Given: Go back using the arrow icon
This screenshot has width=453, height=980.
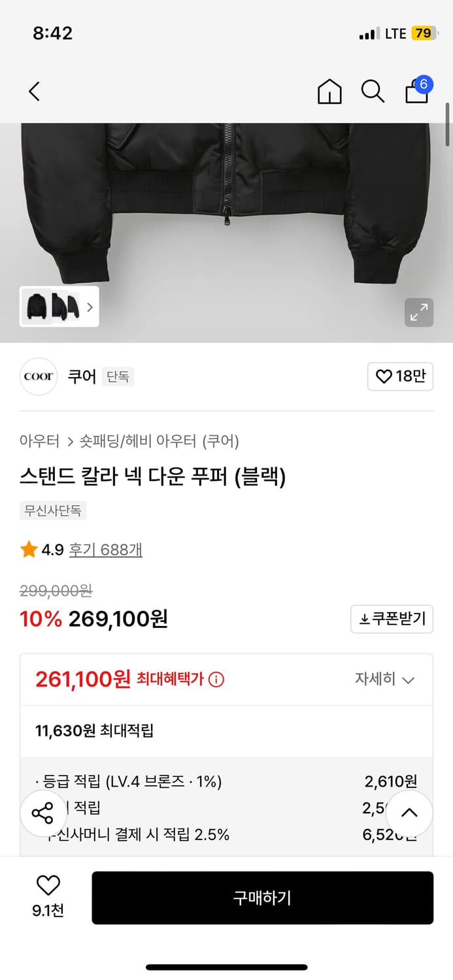Looking at the screenshot, I should [34, 91].
